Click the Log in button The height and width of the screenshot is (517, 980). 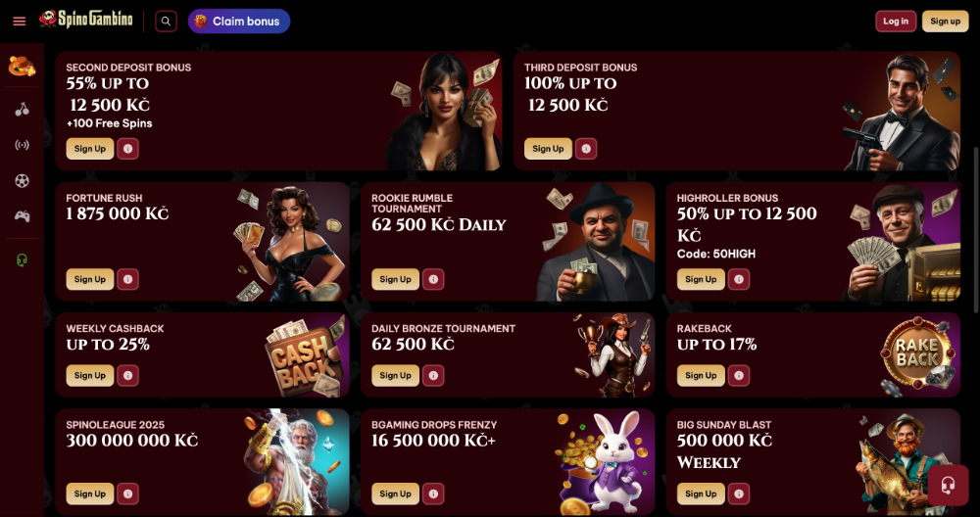tap(896, 22)
